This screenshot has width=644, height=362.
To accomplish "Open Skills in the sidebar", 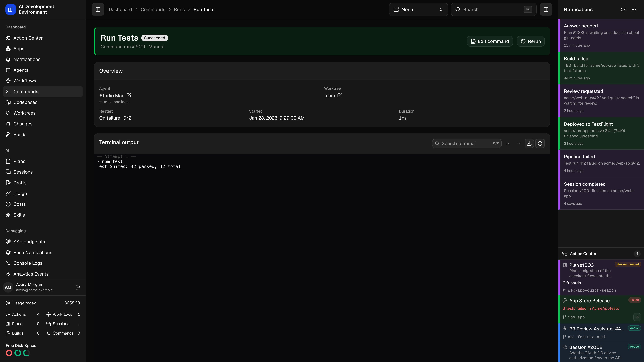I will pos(43,215).
